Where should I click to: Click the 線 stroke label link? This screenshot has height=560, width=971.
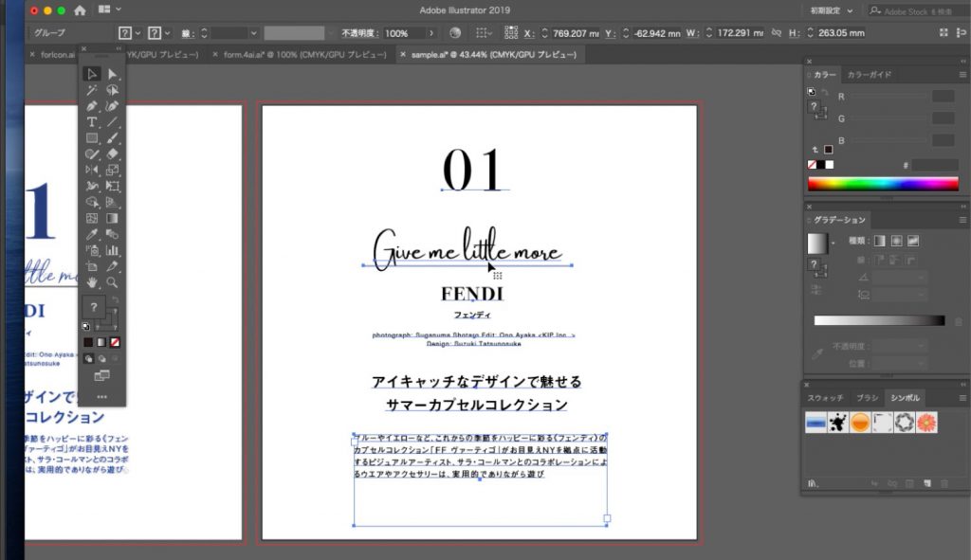coord(188,33)
